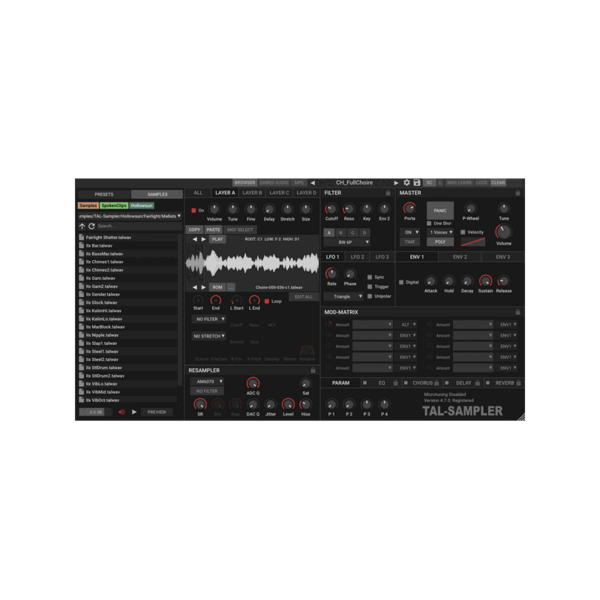The width and height of the screenshot is (600, 600).
Task: Open the sample folder path dropdown
Action: pos(130,216)
